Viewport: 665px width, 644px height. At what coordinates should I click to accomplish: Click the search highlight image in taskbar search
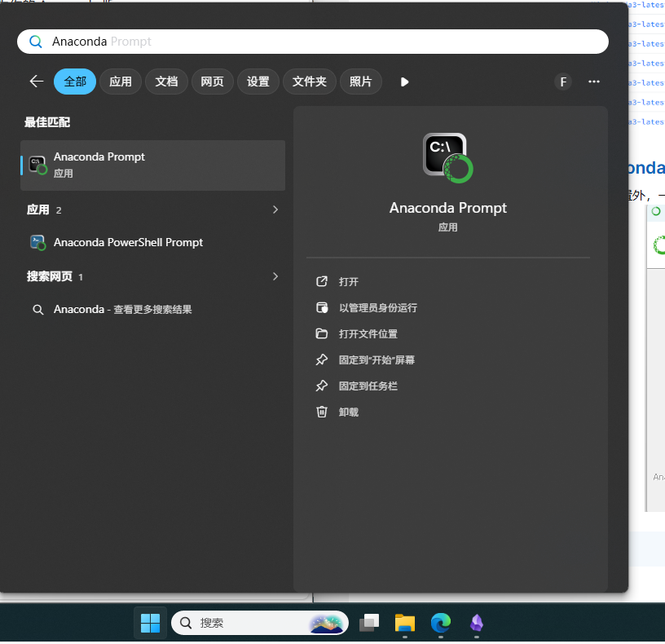(x=326, y=624)
